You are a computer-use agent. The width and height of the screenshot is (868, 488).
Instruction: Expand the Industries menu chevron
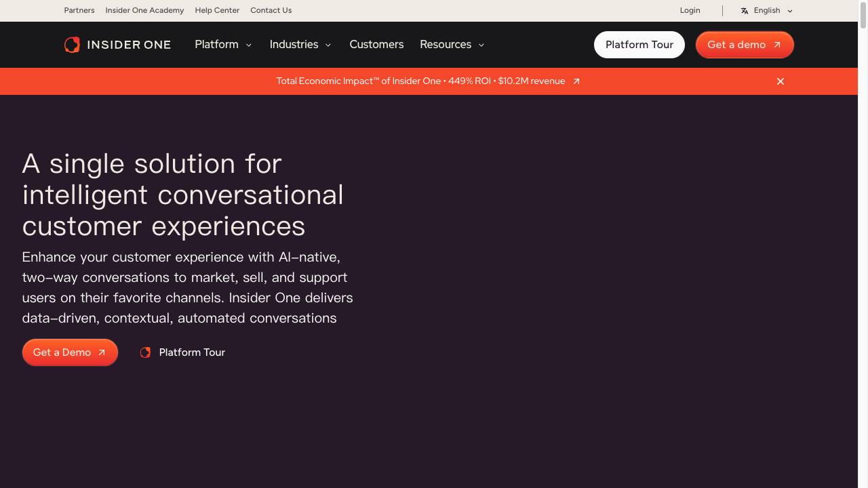point(328,45)
